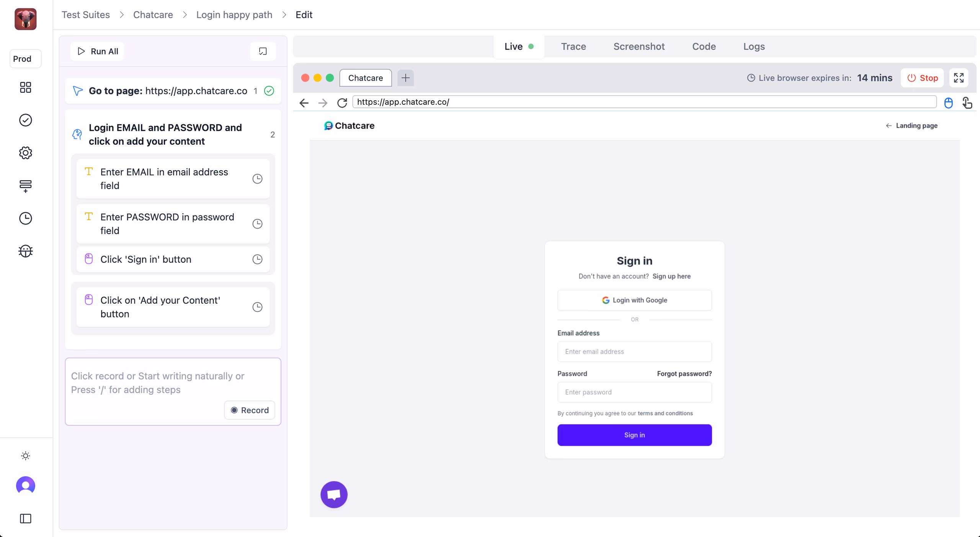
Task: Go forward in the live browser
Action: 323,103
